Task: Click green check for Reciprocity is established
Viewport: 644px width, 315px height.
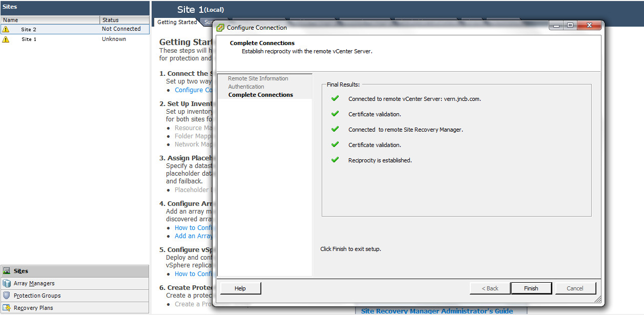Action: (335, 160)
